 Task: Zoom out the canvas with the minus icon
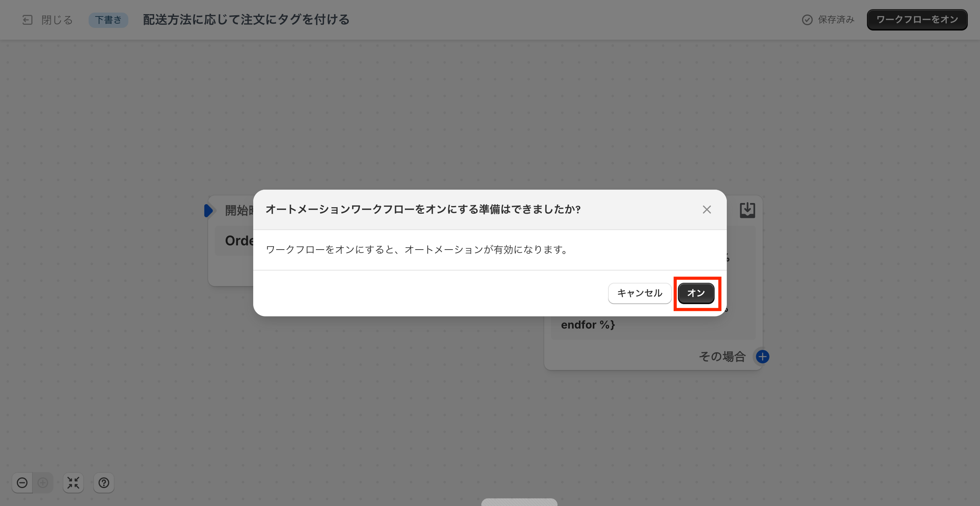tap(22, 483)
